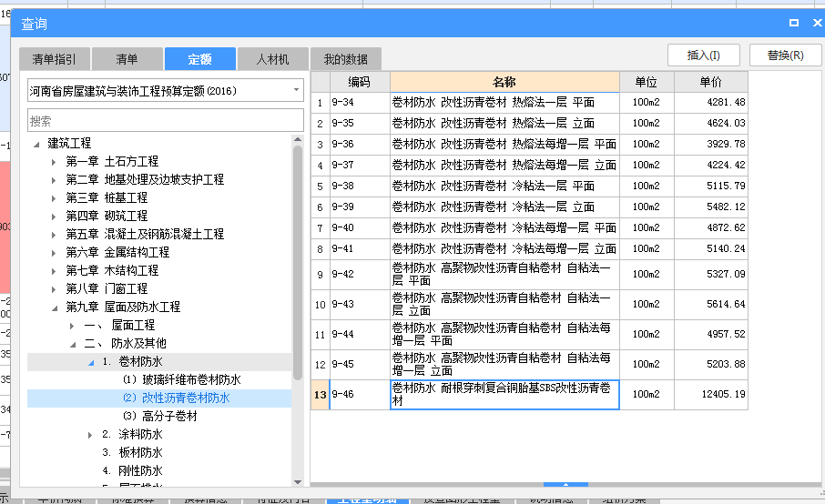Select 耐根穿刺复合铜胎基SBS改性沥青卷材 cell
The image size is (825, 504).
click(x=504, y=395)
